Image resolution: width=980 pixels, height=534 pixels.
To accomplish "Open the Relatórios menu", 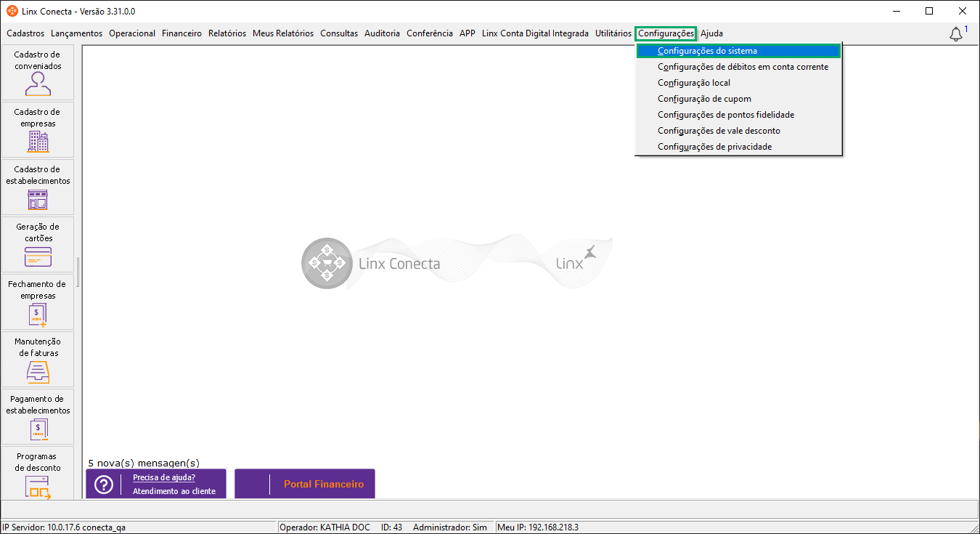I will [227, 33].
